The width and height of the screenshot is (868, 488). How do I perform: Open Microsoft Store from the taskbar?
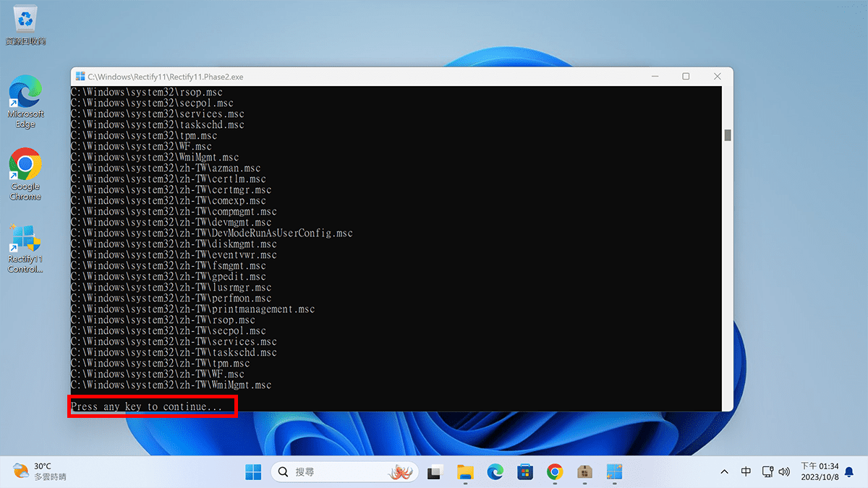coord(525,472)
